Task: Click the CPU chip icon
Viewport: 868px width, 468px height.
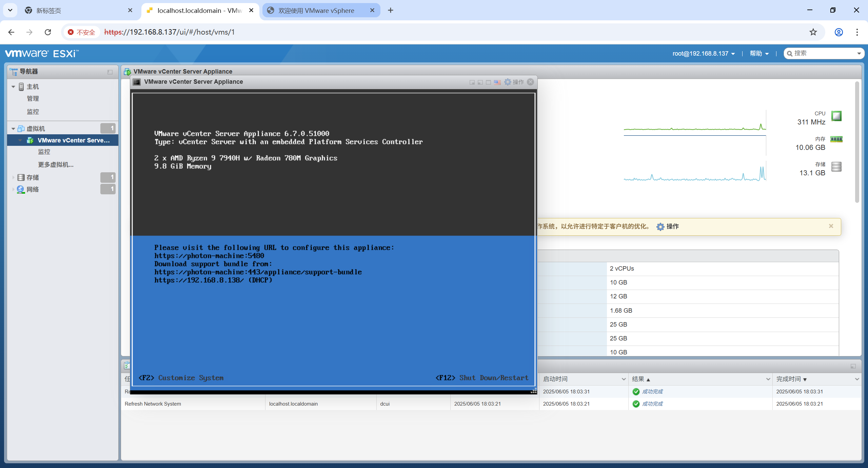Action: (x=836, y=116)
